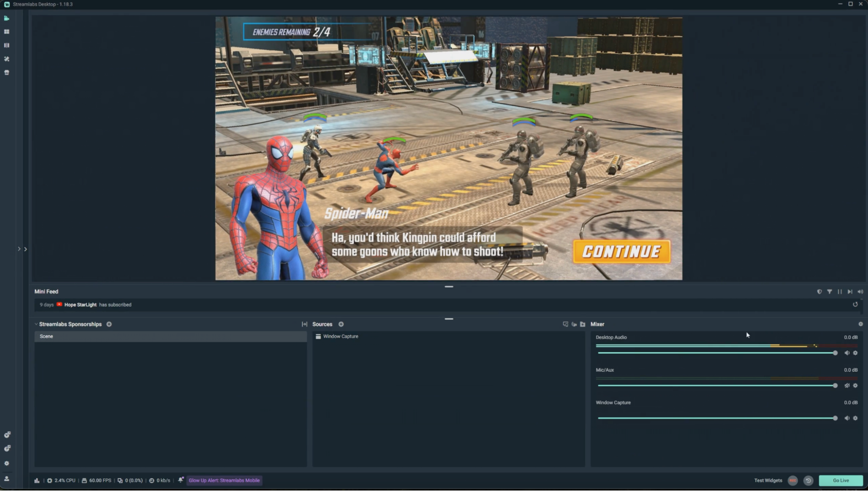
Task: Open the notifications bell icon
Action: [x=181, y=480]
